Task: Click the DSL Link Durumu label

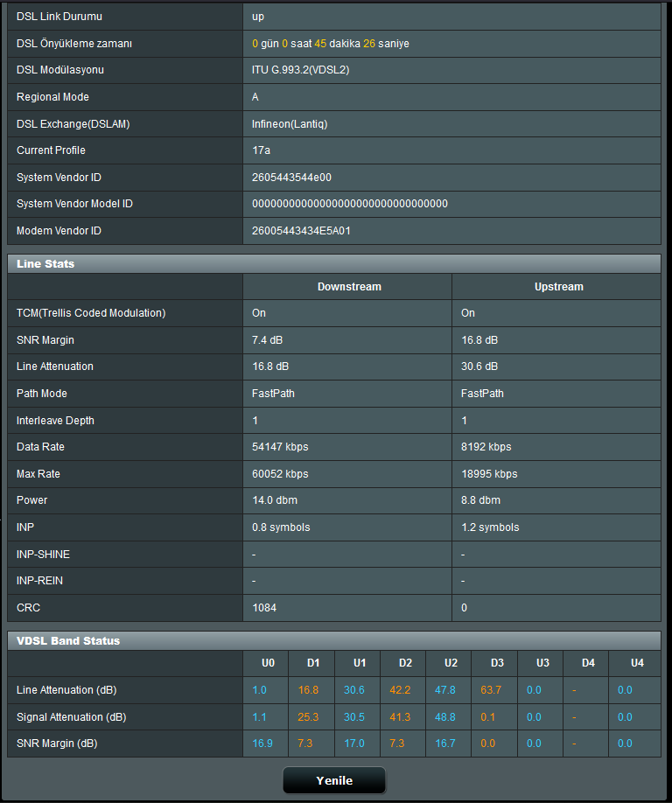Action: [x=59, y=17]
